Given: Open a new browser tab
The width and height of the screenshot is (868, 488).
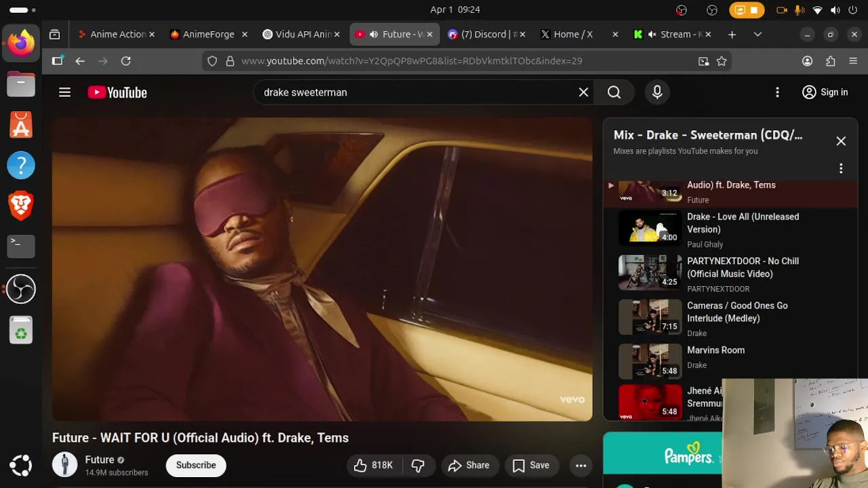Looking at the screenshot, I should pos(732,35).
